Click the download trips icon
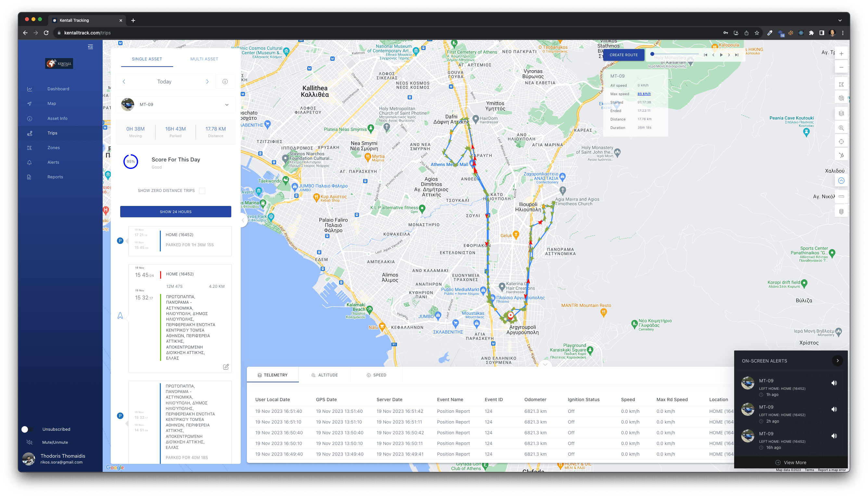868x496 pixels. coord(225,82)
